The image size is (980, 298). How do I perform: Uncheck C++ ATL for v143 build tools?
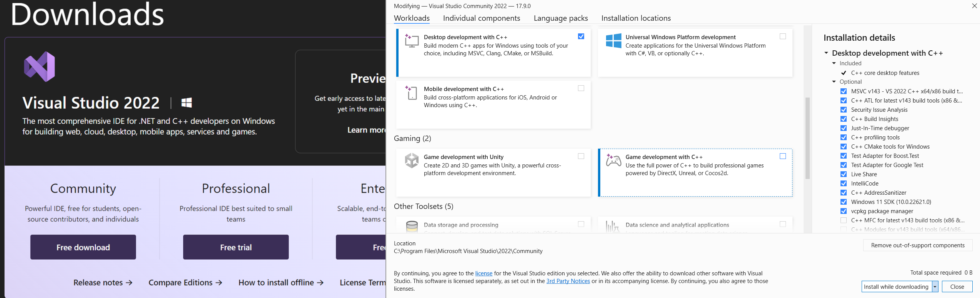click(844, 101)
